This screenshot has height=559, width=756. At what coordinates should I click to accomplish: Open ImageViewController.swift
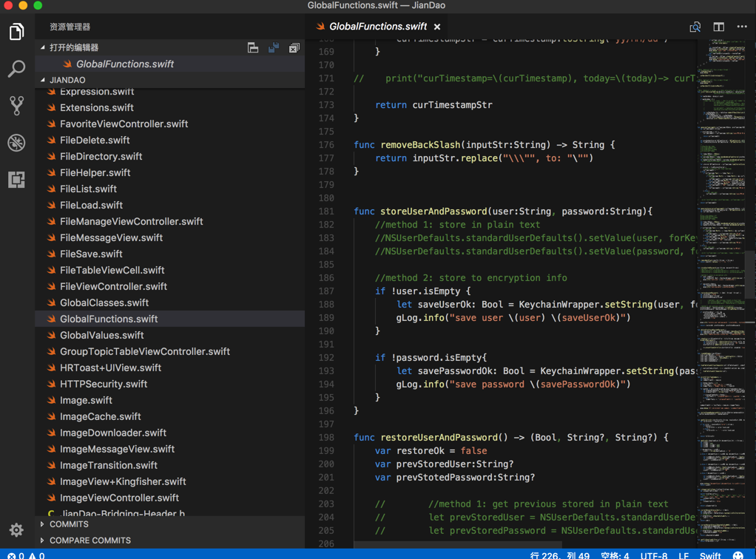click(169, 498)
